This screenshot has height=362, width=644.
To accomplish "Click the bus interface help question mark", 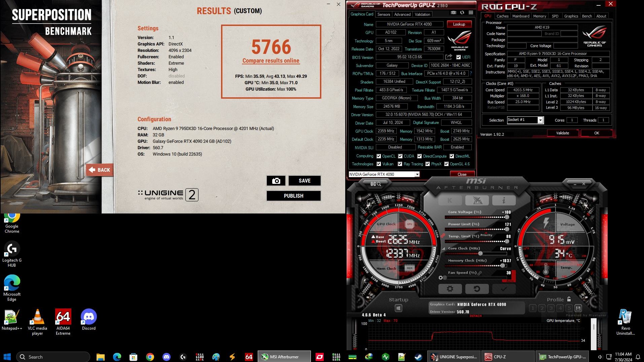I will (470, 73).
